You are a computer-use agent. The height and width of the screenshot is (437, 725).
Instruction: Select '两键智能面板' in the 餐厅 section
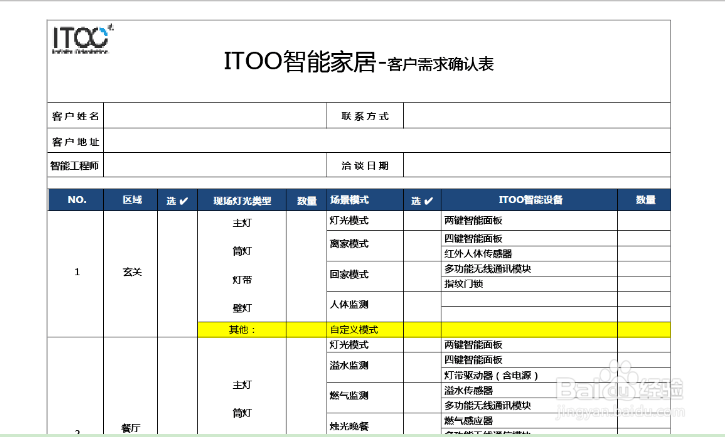(529, 345)
